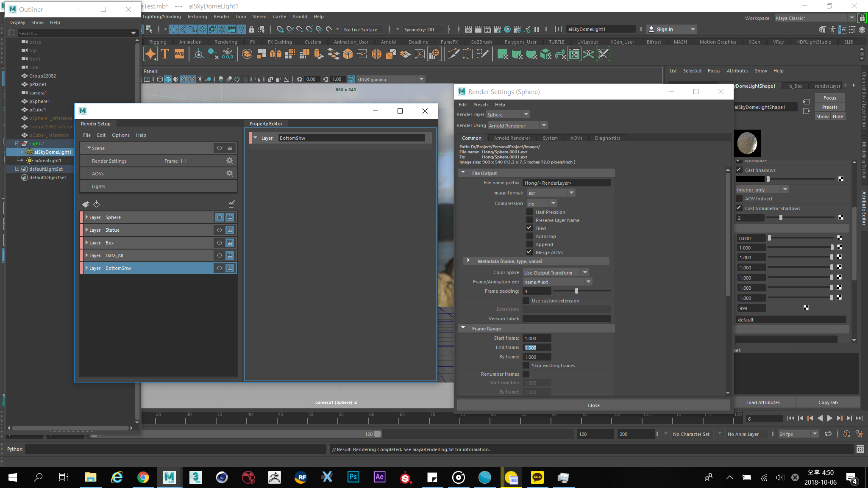Enable Skip existing frames
Screen dimensions: 868x488
coord(526,365)
